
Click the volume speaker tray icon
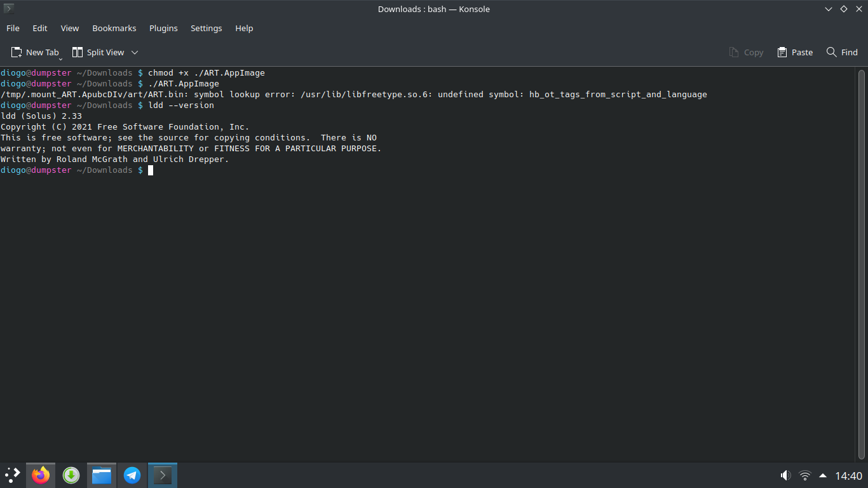(x=786, y=475)
